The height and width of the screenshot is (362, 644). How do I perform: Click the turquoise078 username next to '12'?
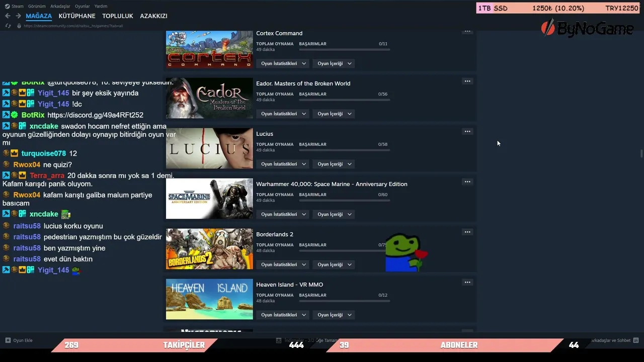click(44, 153)
